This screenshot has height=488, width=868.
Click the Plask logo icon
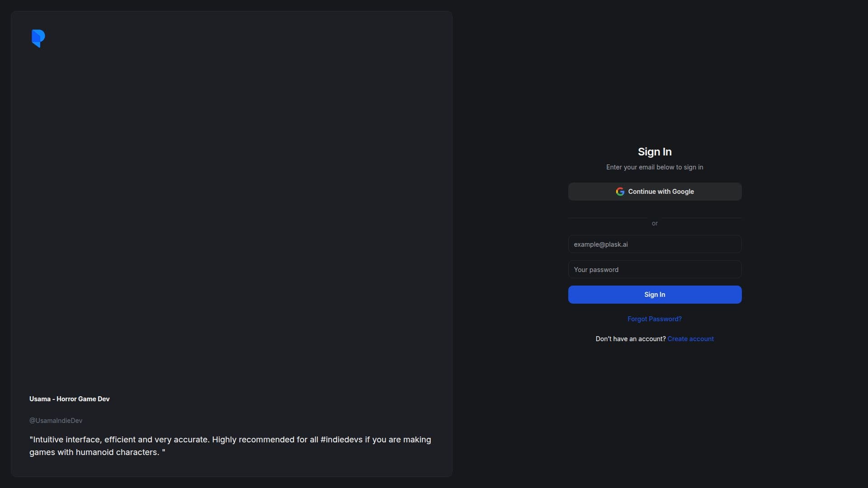tap(38, 38)
